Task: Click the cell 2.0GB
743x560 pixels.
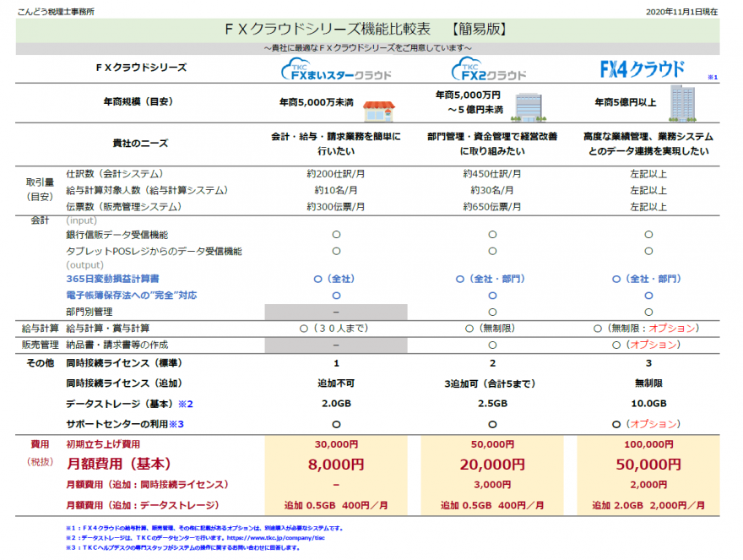Action: pos(336,404)
